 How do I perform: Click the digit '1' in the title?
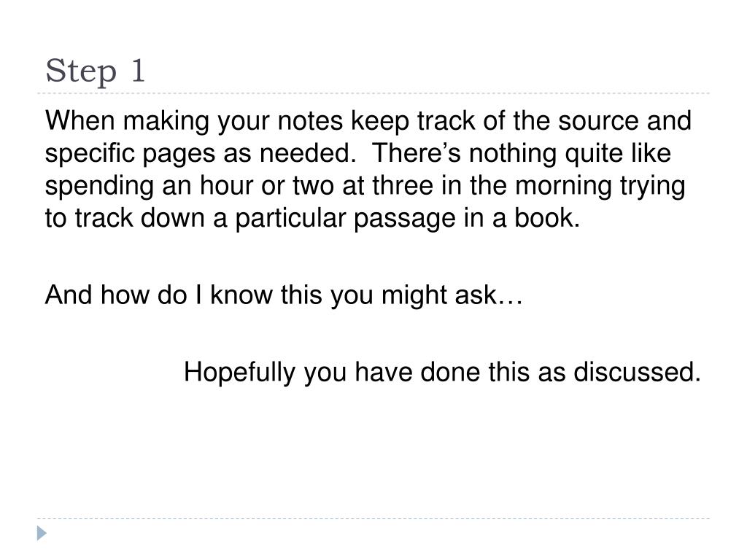(138, 71)
